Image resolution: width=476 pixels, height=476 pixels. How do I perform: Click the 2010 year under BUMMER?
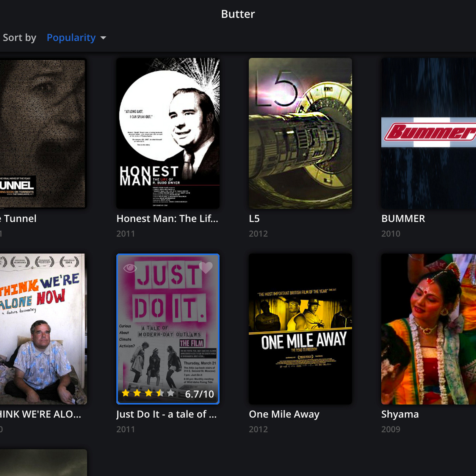tap(391, 234)
